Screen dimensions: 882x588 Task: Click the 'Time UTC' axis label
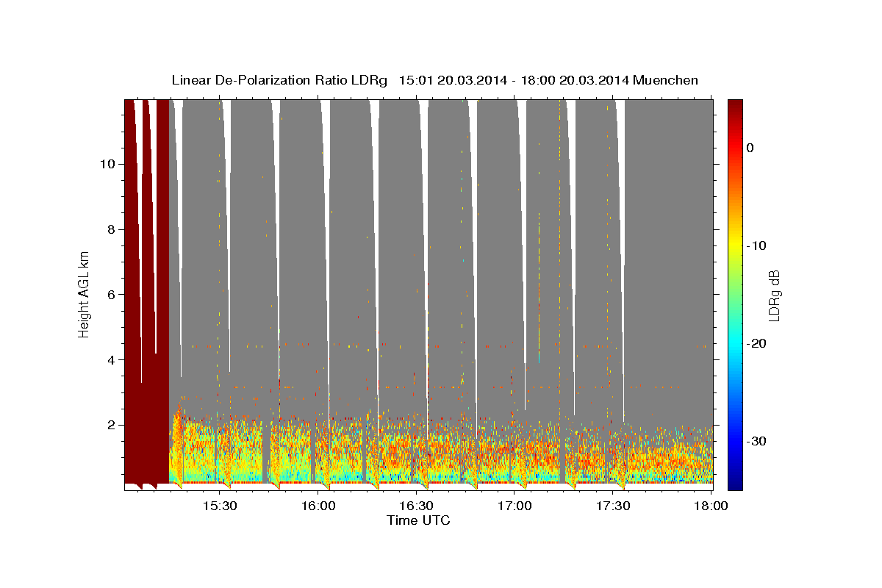pos(418,520)
